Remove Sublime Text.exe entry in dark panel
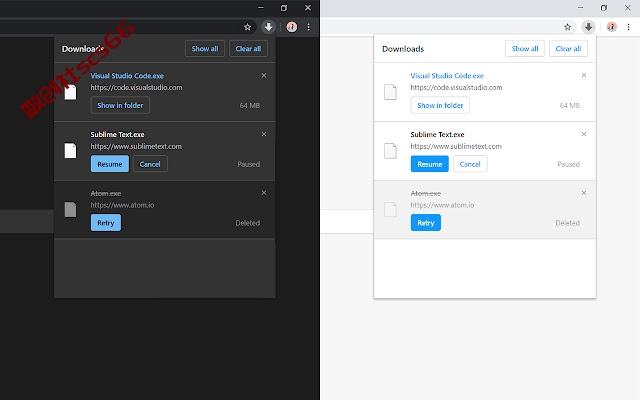The width and height of the screenshot is (640, 400). click(264, 134)
